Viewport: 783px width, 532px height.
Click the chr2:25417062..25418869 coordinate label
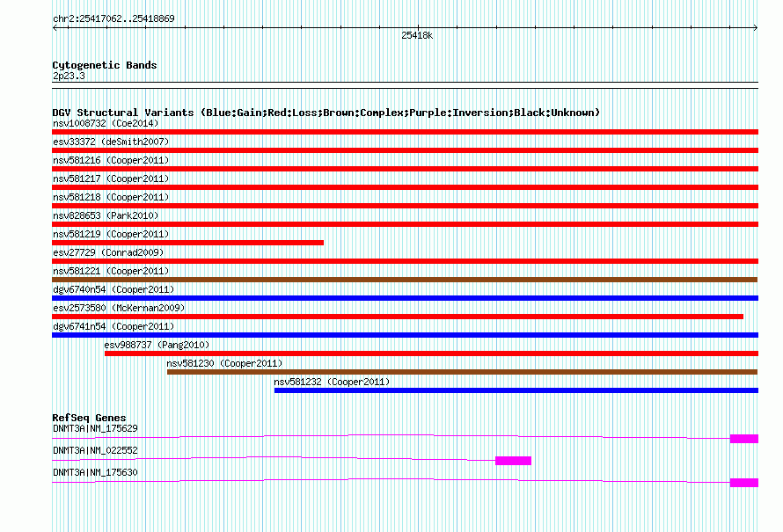[113, 18]
